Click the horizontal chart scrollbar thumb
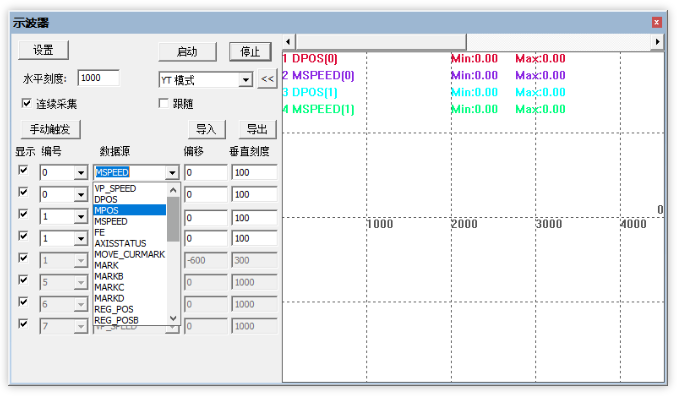 [x=381, y=42]
